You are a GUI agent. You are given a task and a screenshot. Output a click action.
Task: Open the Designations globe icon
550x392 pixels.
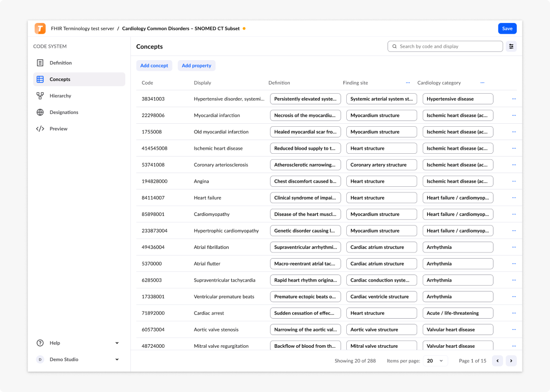tap(40, 112)
